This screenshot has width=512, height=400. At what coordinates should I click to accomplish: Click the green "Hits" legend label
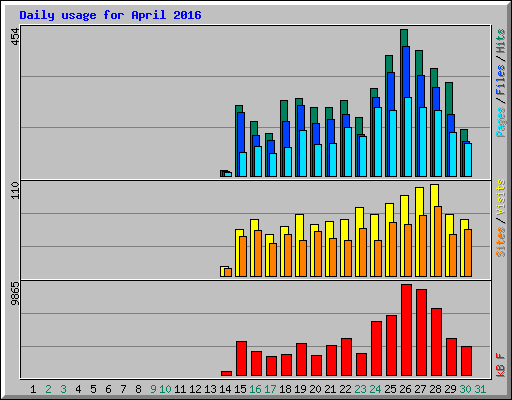500,41
